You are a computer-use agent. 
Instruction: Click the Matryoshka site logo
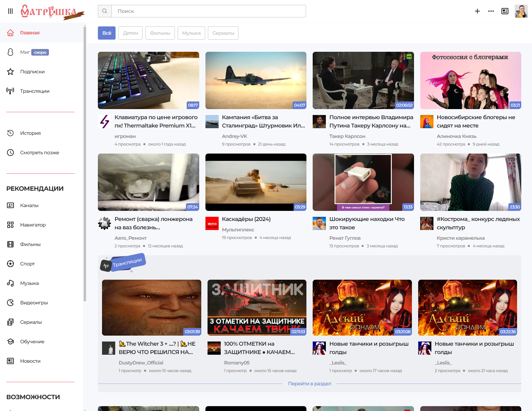52,12
